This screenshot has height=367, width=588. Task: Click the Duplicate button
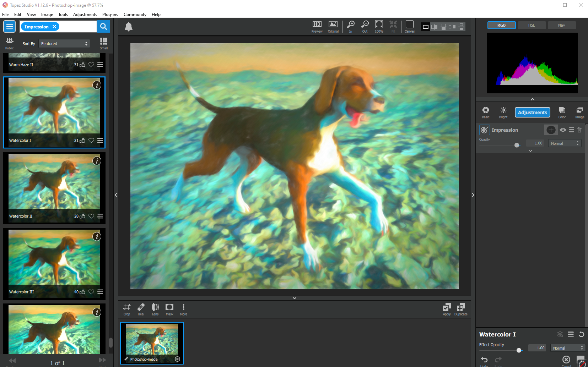(x=461, y=309)
